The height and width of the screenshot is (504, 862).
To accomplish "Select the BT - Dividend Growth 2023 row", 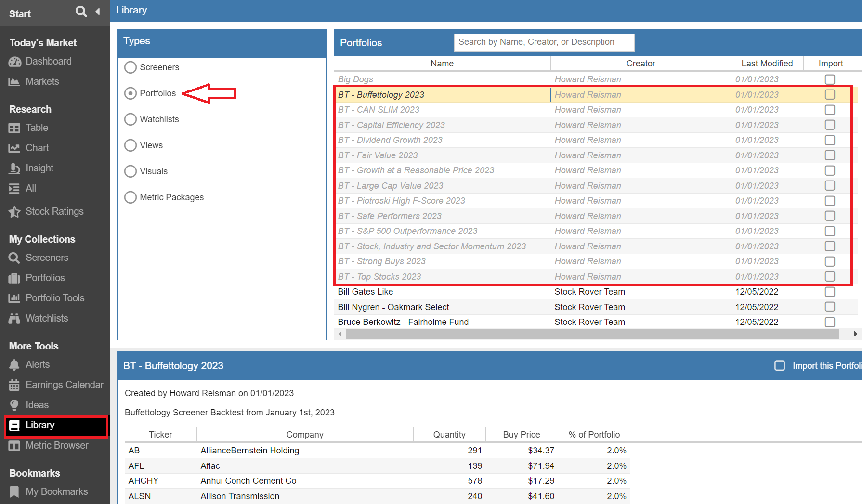I will pyautogui.click(x=596, y=140).
